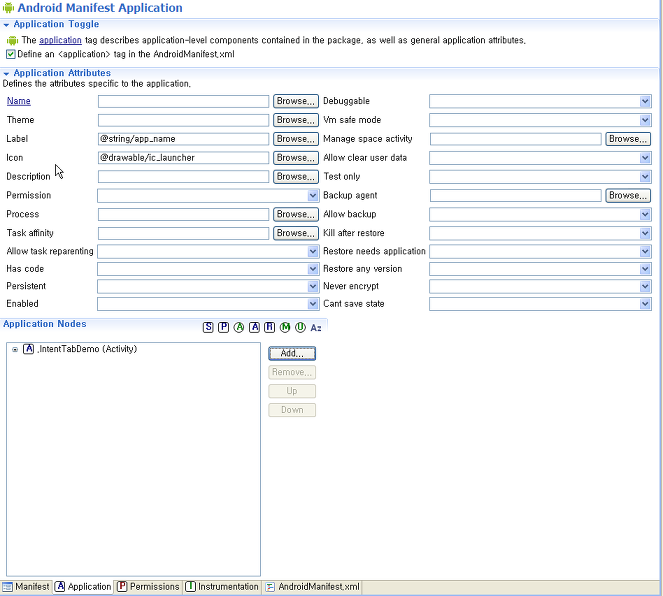Click Browse next to Name field
The width and height of the screenshot is (663, 596).
point(296,101)
